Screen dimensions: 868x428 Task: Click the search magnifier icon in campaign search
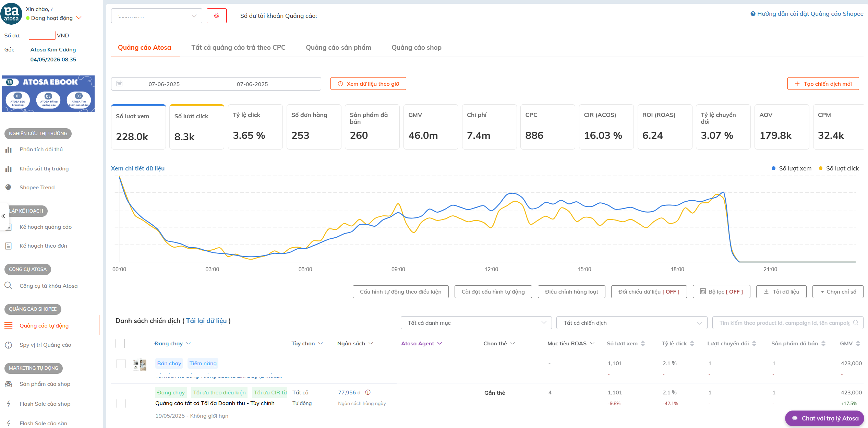[856, 322]
